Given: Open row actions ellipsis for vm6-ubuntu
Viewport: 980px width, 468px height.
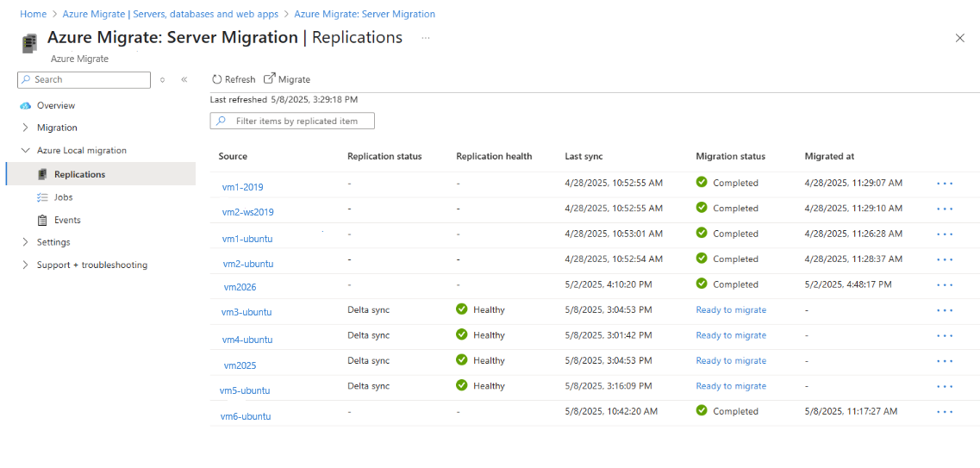Looking at the screenshot, I should point(945,412).
